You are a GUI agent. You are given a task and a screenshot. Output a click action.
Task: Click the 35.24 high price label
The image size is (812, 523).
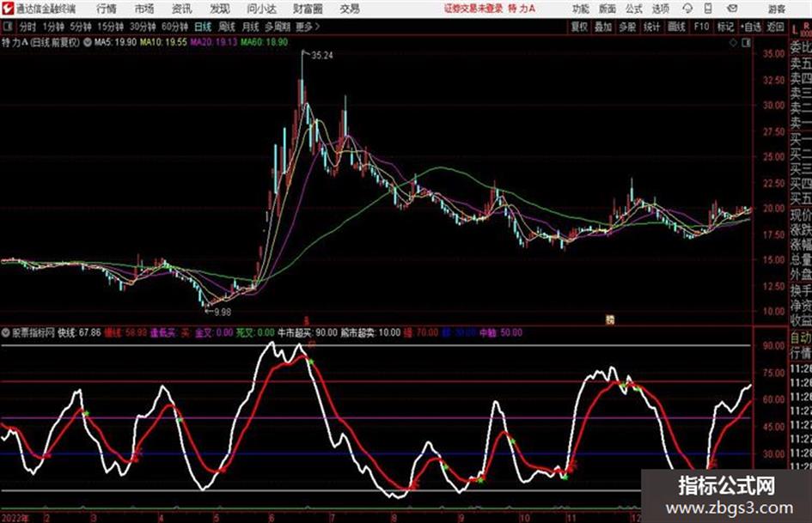(x=322, y=56)
